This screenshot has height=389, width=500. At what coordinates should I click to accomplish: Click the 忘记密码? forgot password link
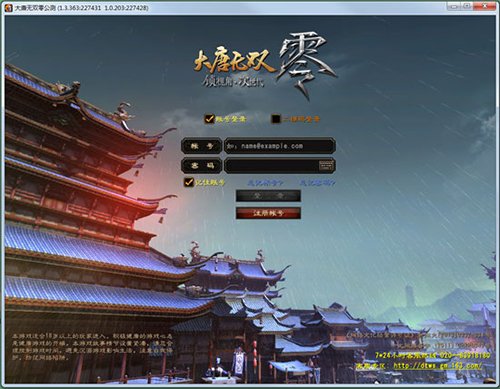click(317, 183)
